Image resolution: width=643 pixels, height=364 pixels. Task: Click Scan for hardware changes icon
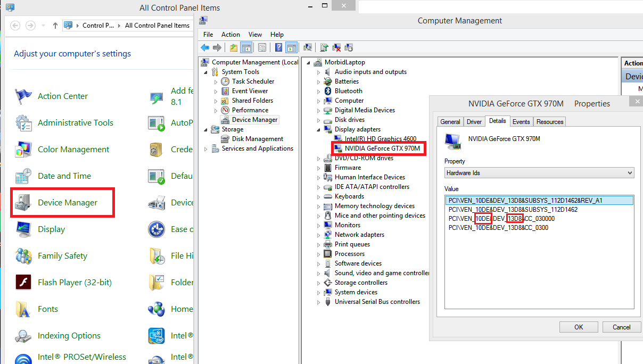tap(308, 47)
